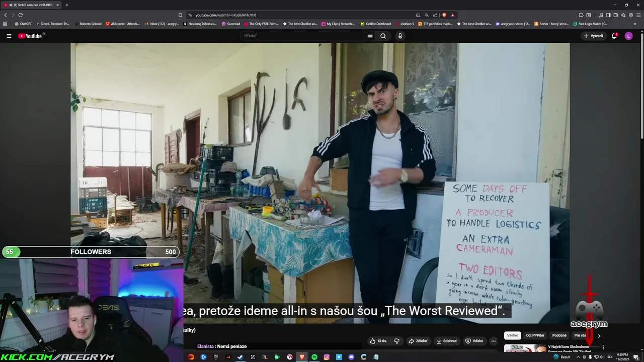
Task: Click the taskbar clock 9:39 PM
Action: pos(622,357)
